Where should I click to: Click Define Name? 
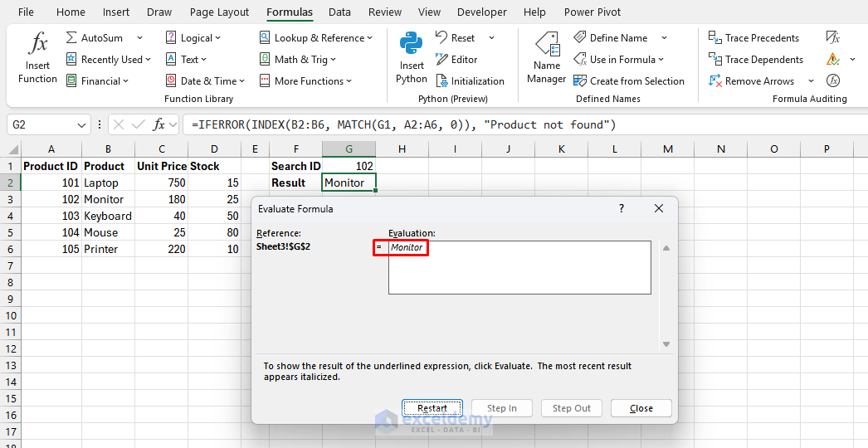(611, 37)
